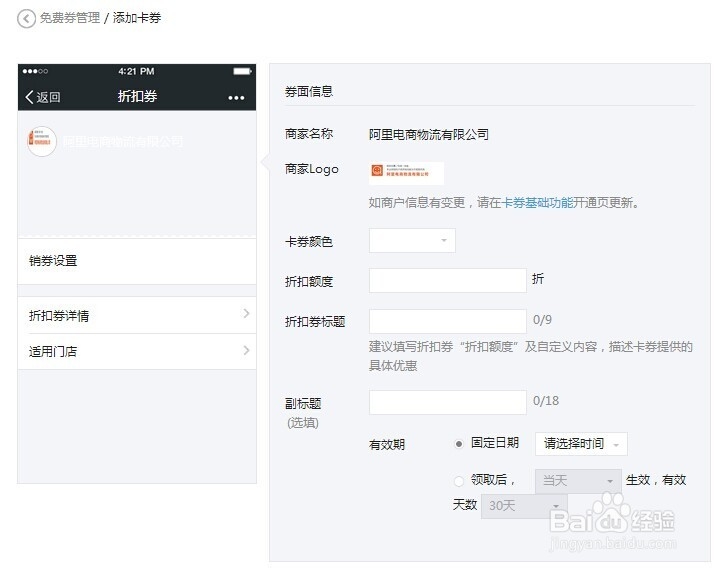Open 卡券颜色 color dropdown
716x568 pixels.
(412, 241)
